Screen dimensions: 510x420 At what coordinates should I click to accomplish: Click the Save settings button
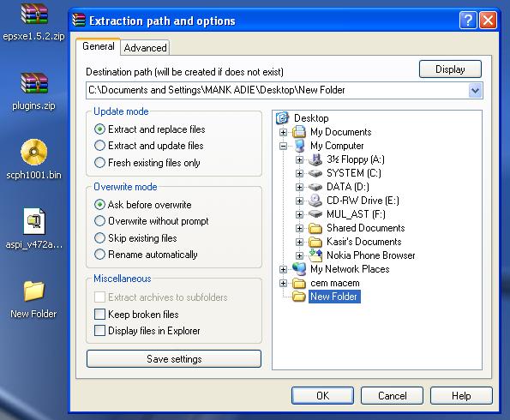(174, 359)
